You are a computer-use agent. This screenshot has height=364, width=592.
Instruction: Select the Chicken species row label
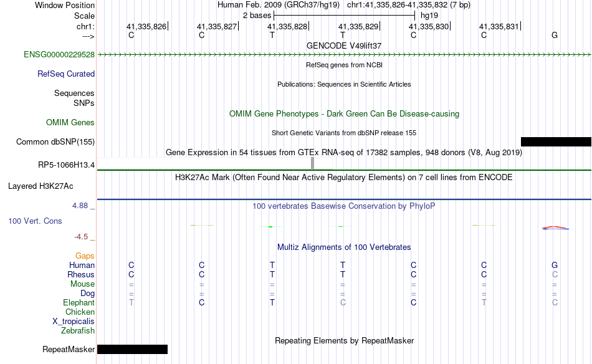80,312
